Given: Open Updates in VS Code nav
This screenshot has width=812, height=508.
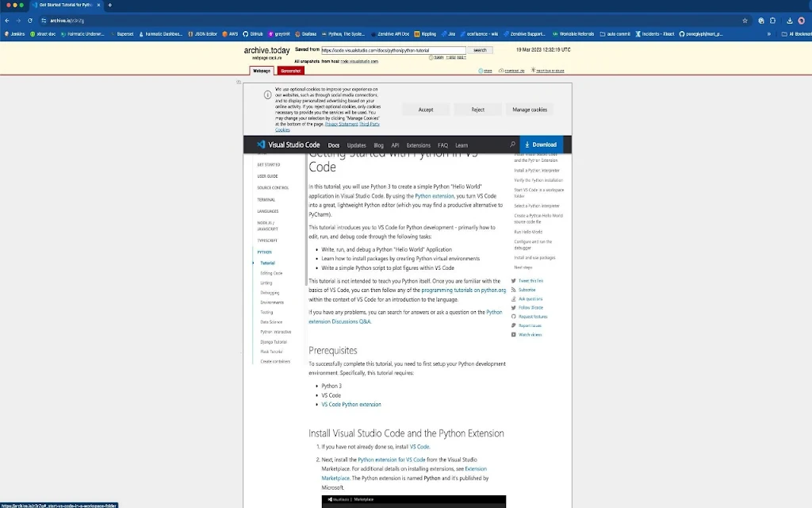Looking at the screenshot, I should pos(356,145).
